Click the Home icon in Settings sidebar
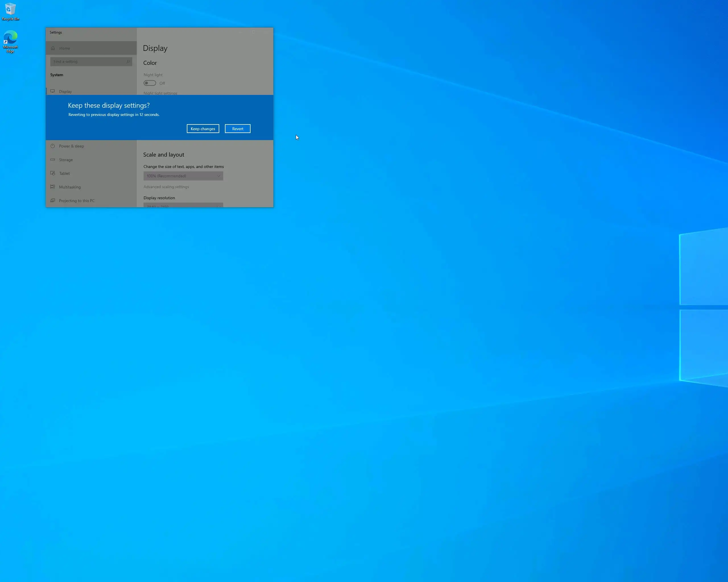 pyautogui.click(x=53, y=48)
